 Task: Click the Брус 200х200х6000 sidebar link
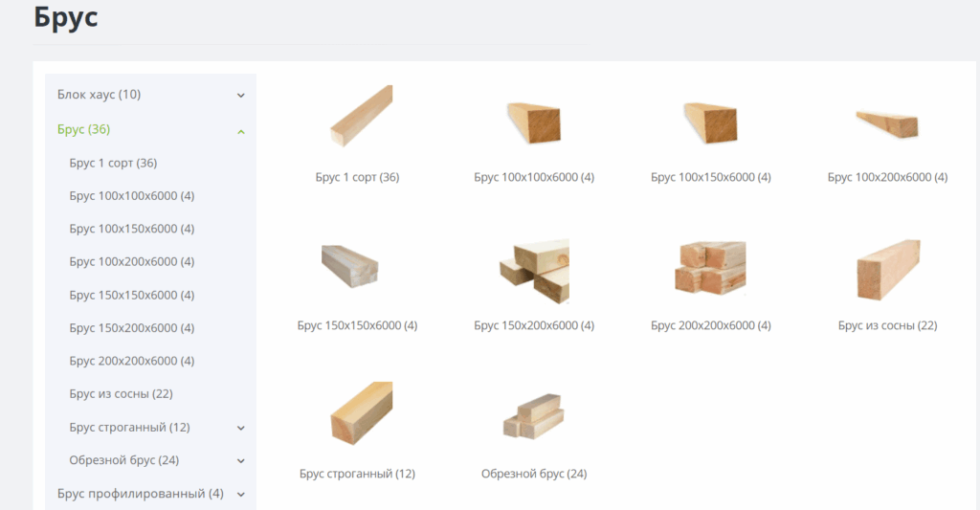coord(132,361)
